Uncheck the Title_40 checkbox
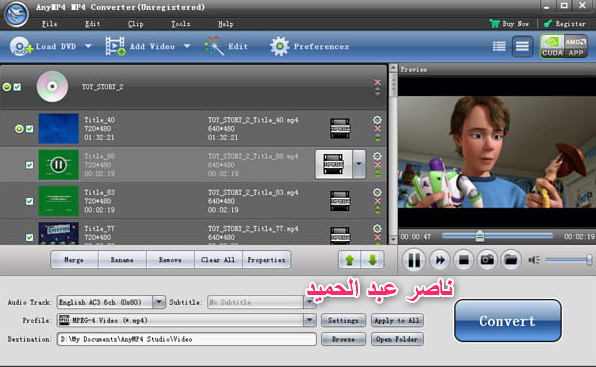Image resolution: width=596 pixels, height=367 pixels. pyautogui.click(x=29, y=129)
